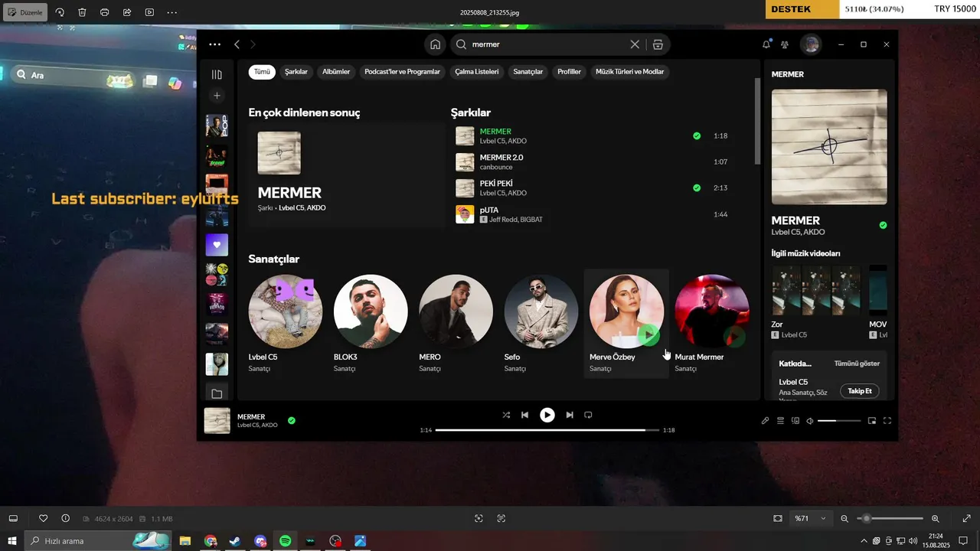Image resolution: width=980 pixels, height=551 pixels.
Task: Click the plus create button in Spotify sidebar
Action: [217, 96]
